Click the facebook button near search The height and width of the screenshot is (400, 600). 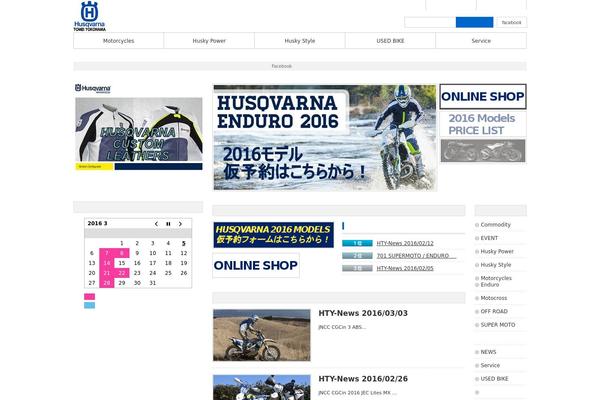pyautogui.click(x=511, y=22)
